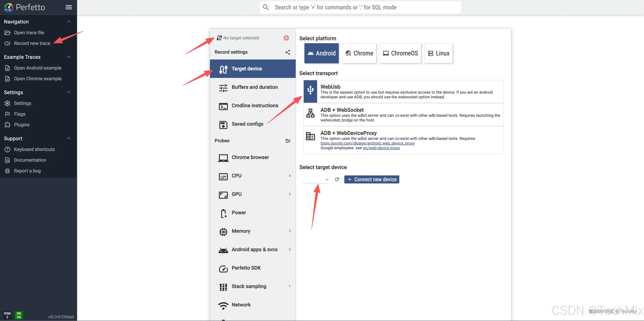644x321 pixels.
Task: Click the share record settings icon
Action: click(x=288, y=52)
